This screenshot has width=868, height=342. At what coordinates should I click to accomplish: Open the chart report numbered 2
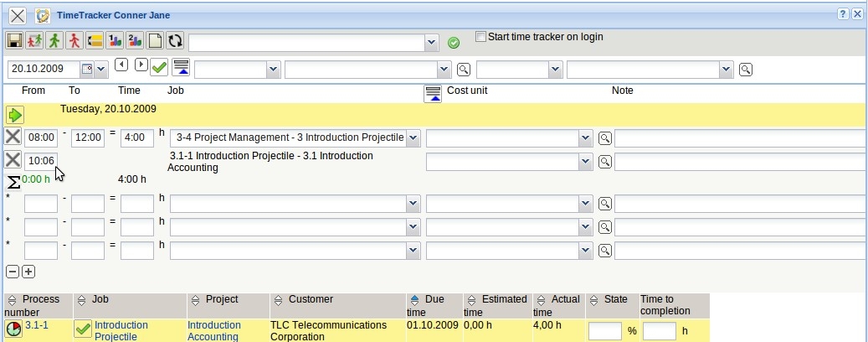click(x=135, y=40)
